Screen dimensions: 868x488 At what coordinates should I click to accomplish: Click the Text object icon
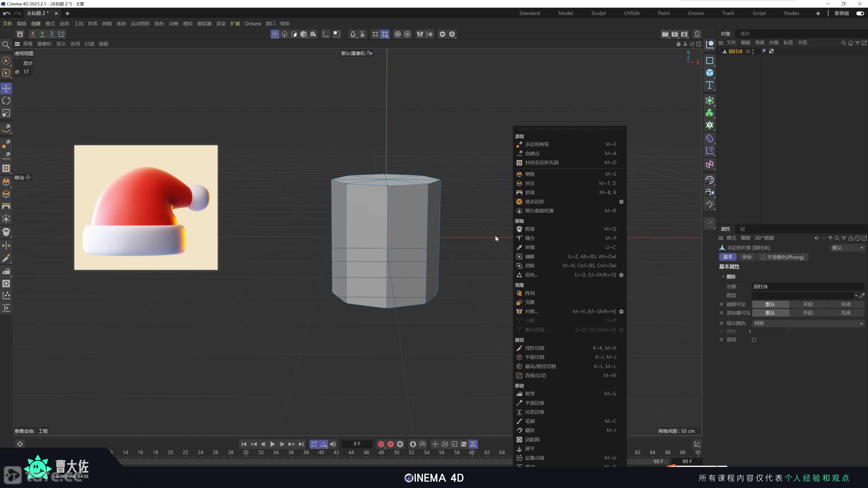click(x=709, y=85)
